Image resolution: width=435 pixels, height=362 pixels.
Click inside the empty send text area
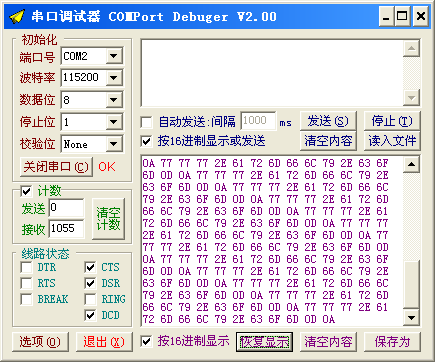click(x=272, y=73)
